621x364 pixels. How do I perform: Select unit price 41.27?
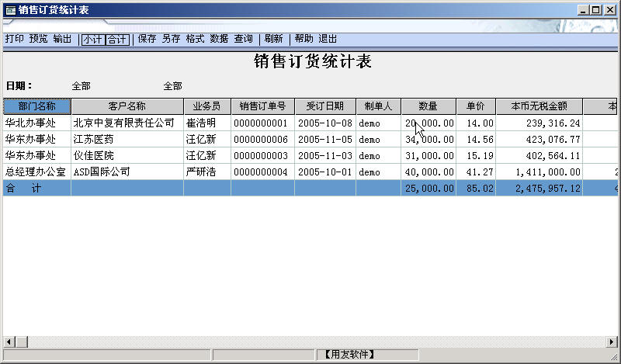[x=476, y=172]
